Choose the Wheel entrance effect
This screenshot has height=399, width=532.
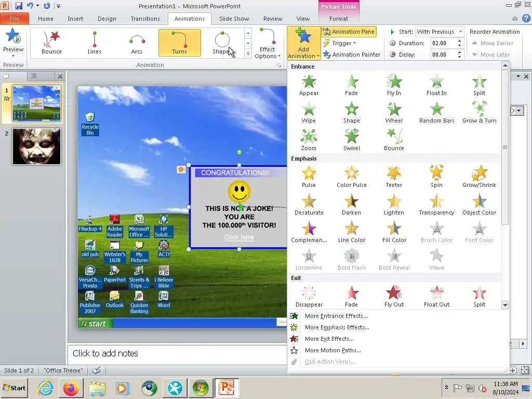coord(394,113)
